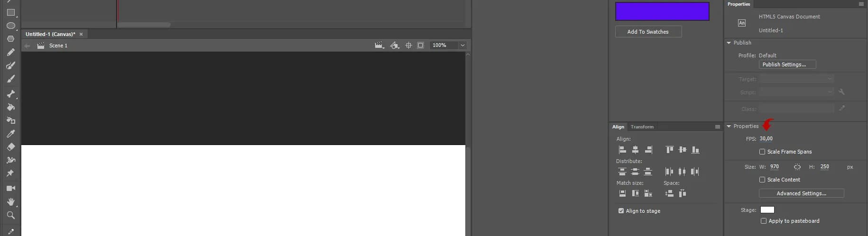Enable Scale Frame Spans checkbox
The height and width of the screenshot is (236, 868).
(x=762, y=152)
